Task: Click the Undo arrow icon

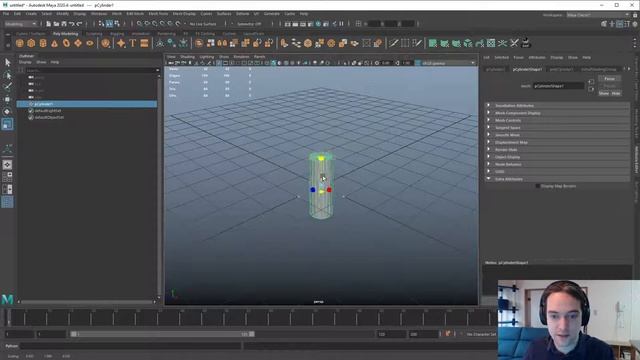Action: pos(71,24)
